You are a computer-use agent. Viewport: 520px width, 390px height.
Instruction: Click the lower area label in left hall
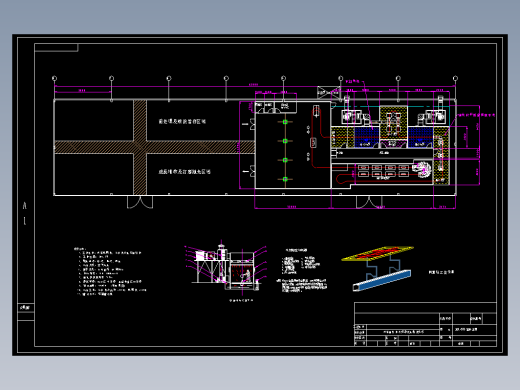[184, 172]
